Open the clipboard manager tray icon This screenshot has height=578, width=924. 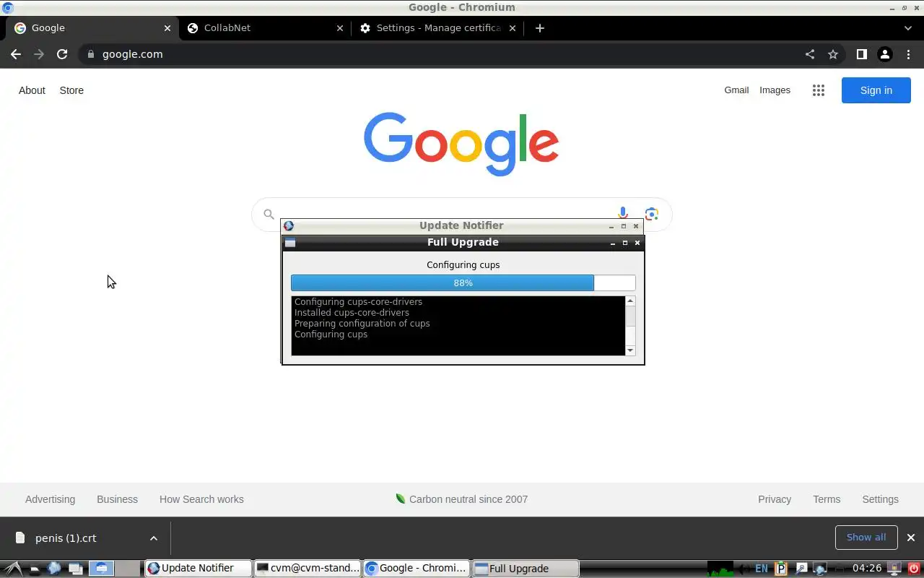click(780, 569)
